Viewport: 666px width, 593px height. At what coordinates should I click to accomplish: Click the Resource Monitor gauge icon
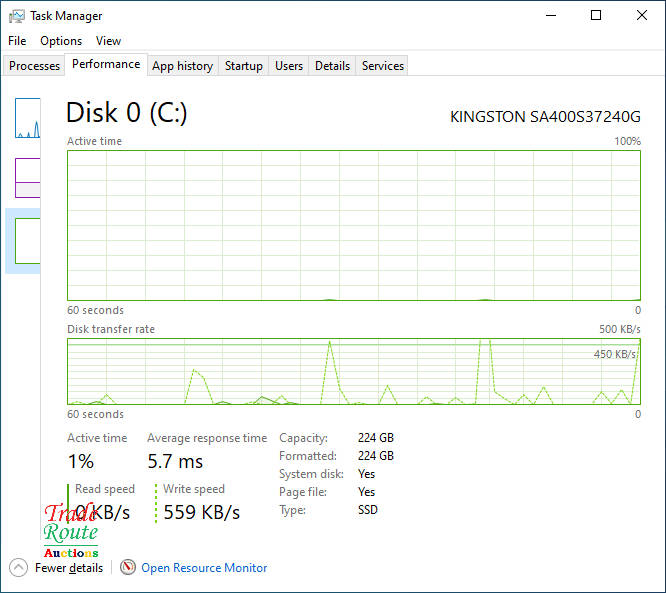[x=127, y=567]
